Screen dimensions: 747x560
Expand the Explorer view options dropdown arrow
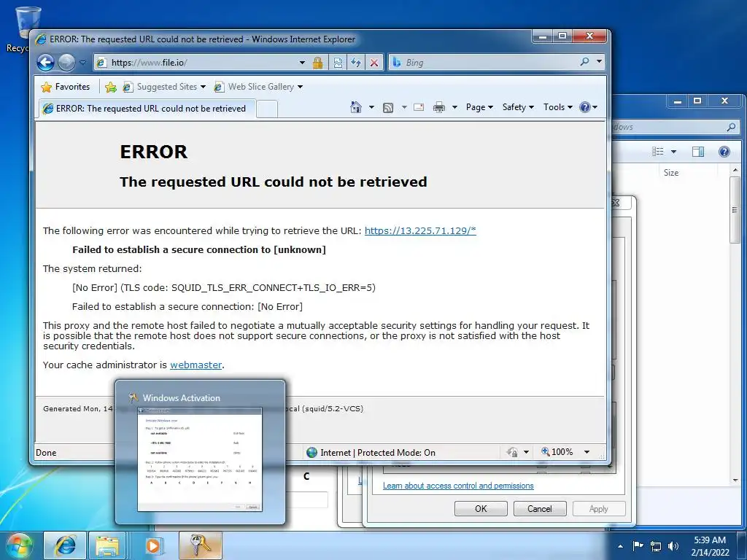(x=673, y=152)
